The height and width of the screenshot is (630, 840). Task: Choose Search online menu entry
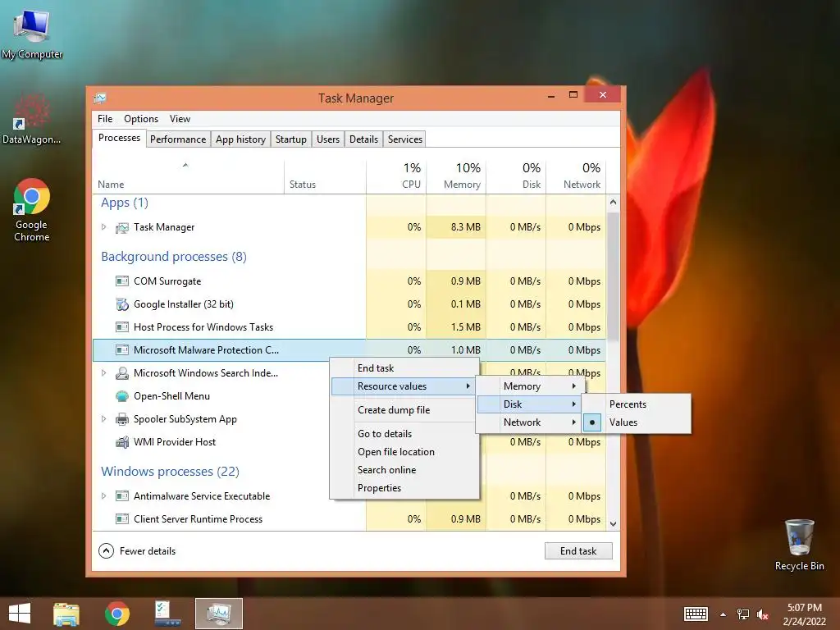pos(403,470)
